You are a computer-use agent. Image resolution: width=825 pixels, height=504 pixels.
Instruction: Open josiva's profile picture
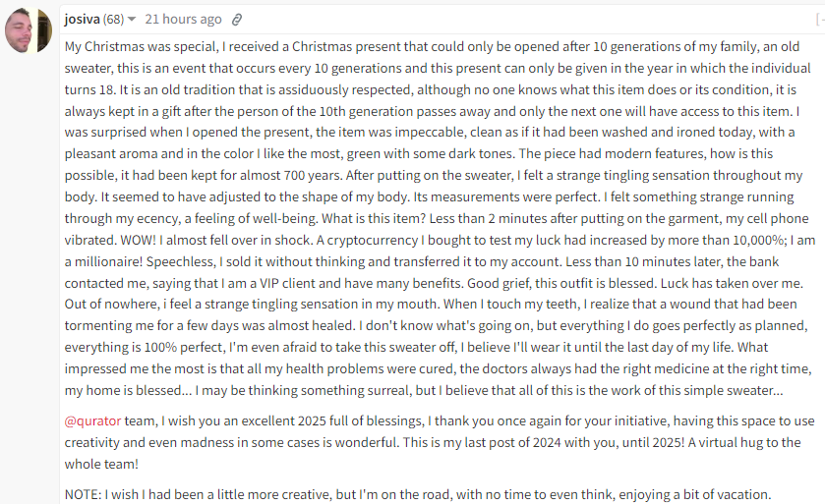[x=29, y=29]
